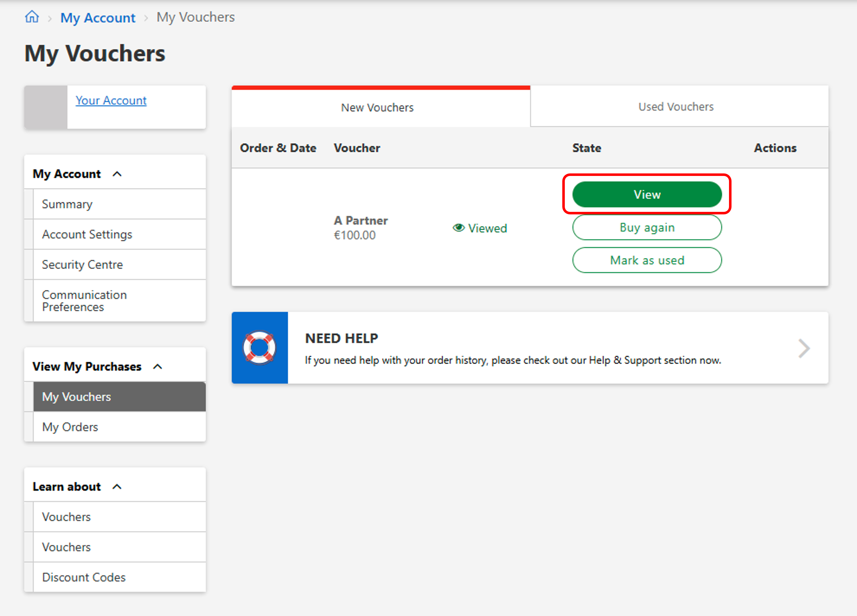Click the Help & Support description text
This screenshot has width=857, height=616.
(x=513, y=360)
